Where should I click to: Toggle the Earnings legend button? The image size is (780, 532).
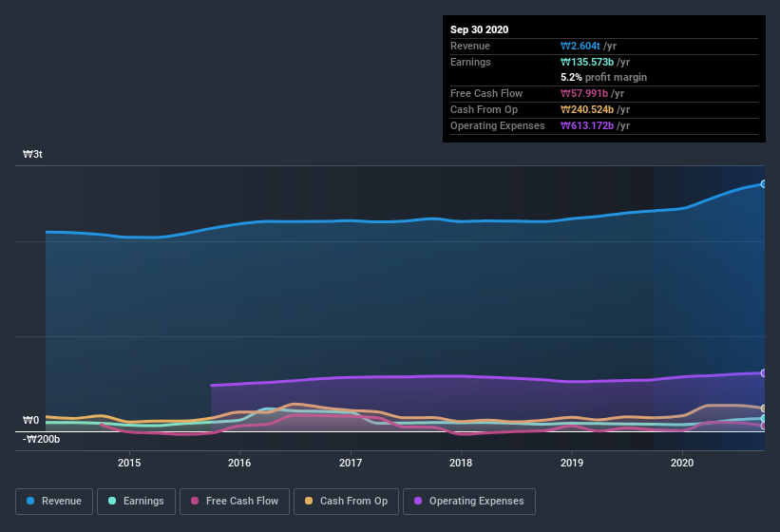pyautogui.click(x=136, y=501)
